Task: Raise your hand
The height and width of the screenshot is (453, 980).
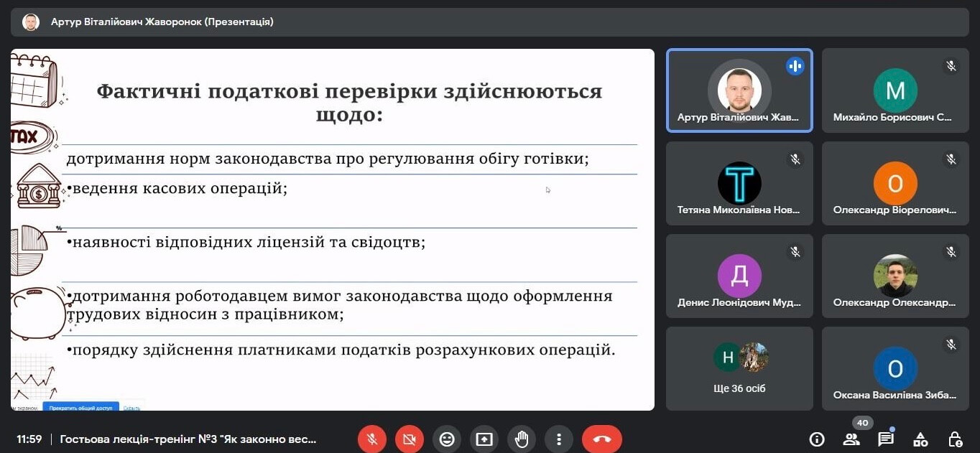Action: [522, 439]
